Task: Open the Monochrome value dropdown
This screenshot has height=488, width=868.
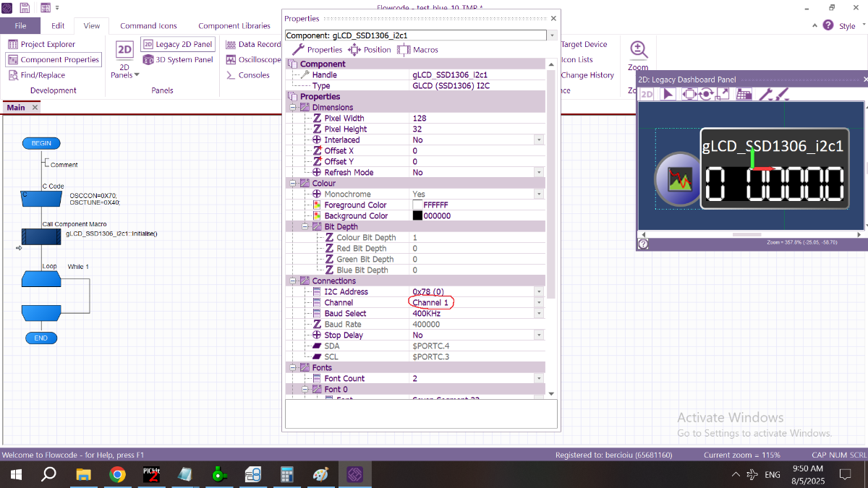Action: (538, 194)
